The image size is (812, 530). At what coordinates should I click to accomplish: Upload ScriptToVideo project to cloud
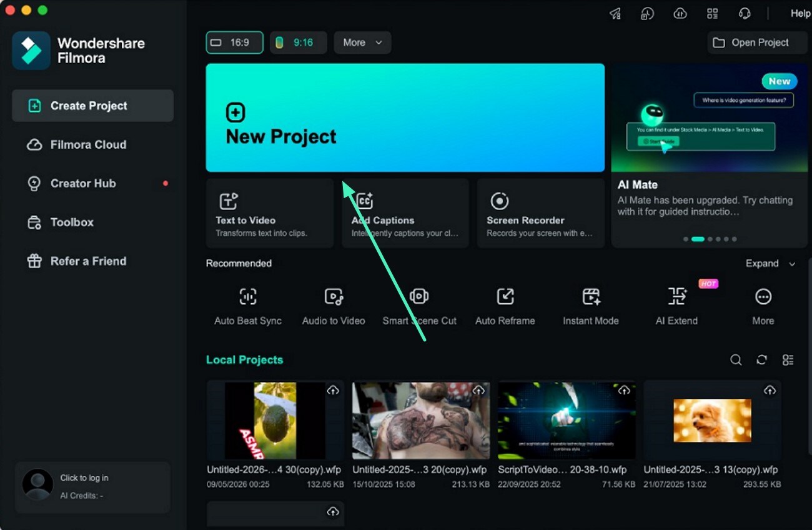pos(624,390)
